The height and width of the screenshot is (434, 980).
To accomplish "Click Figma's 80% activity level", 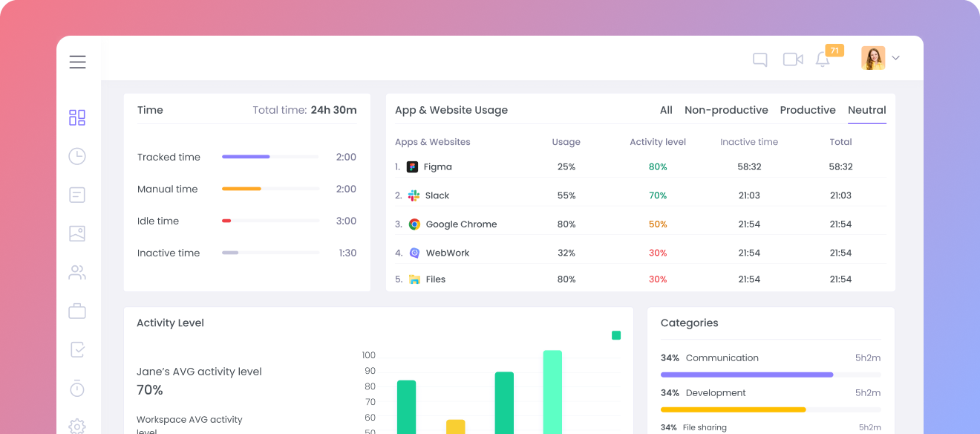I will click(658, 167).
